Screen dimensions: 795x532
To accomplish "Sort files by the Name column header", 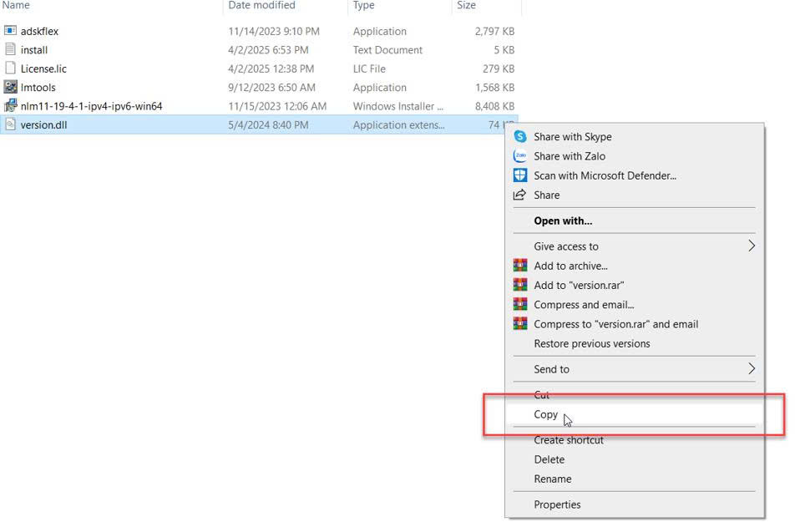I will tap(16, 5).
